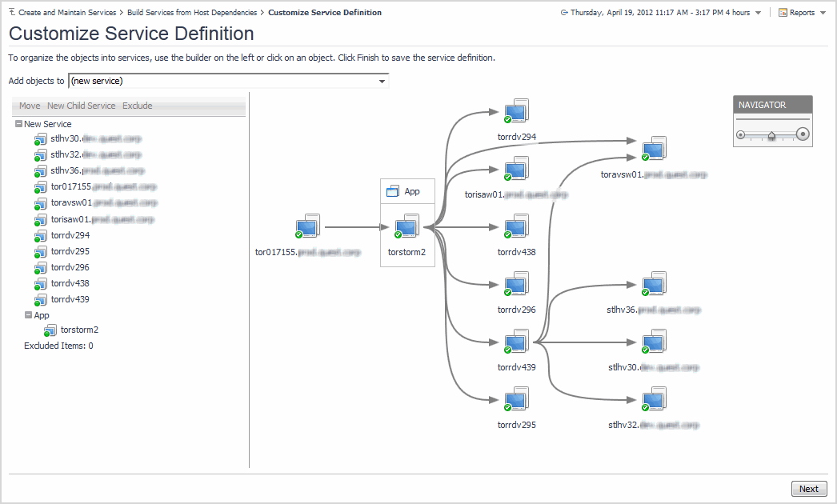Click the torrdv295 host node icon in diagram
The width and height of the screenshot is (837, 504).
tap(516, 399)
